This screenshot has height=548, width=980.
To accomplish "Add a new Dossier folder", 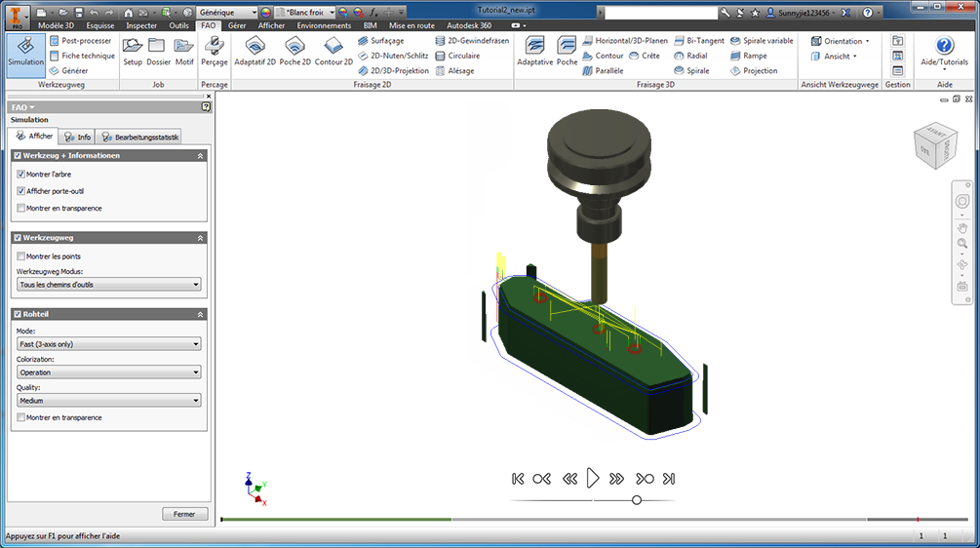I will point(158,52).
